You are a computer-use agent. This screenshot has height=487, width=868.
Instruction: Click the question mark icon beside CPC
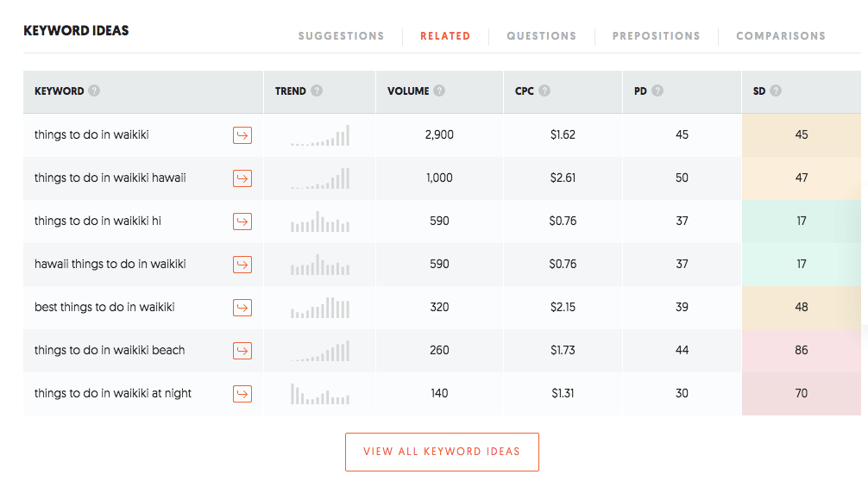click(544, 91)
